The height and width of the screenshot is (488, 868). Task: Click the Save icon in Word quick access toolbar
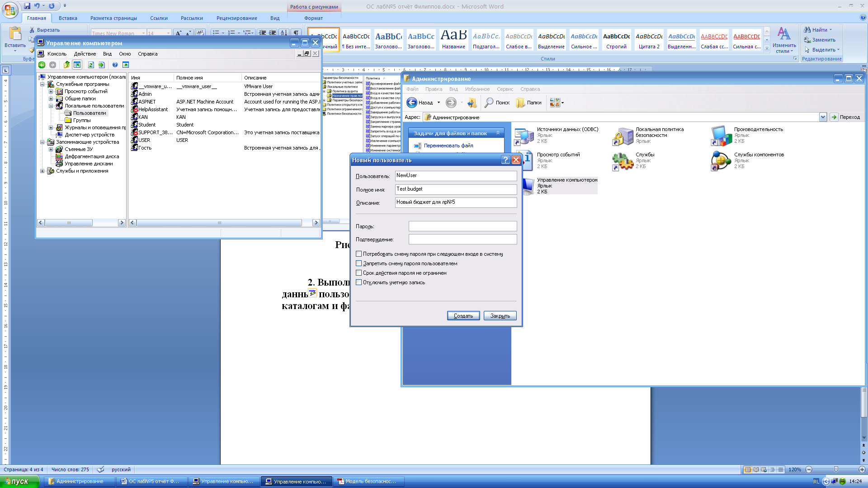[x=27, y=6]
